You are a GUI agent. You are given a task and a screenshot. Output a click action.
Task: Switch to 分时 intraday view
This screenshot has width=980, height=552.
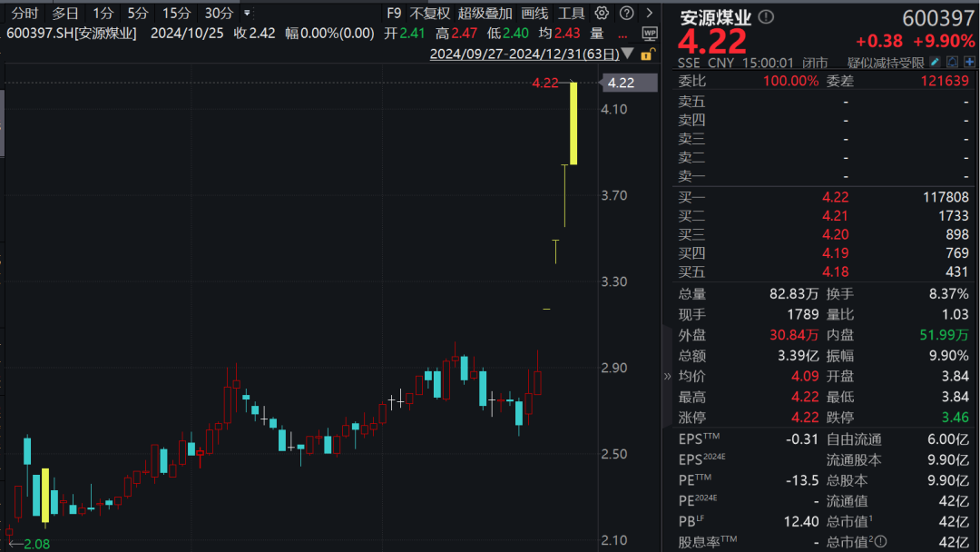click(x=25, y=13)
